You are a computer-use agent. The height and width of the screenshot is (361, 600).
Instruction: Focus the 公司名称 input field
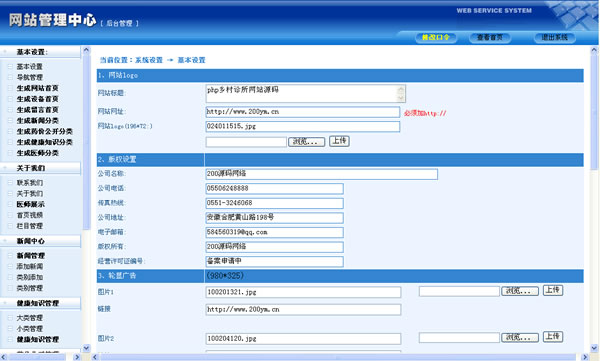point(321,174)
